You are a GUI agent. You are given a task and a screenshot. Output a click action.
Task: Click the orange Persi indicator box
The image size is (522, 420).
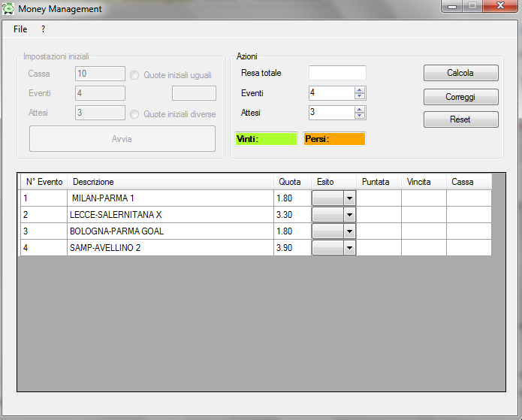(x=334, y=139)
